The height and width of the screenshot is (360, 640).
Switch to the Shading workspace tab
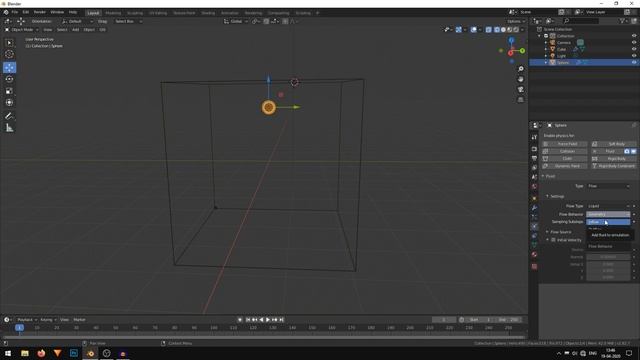pos(208,13)
